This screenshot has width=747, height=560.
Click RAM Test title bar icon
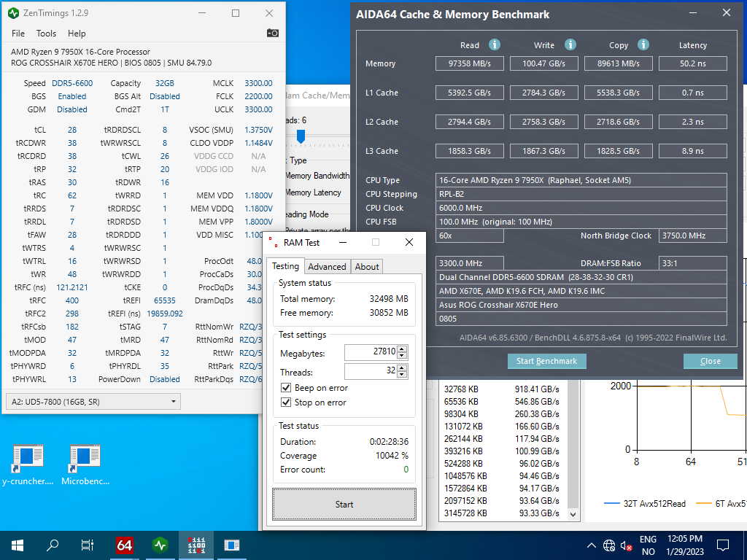coord(273,242)
